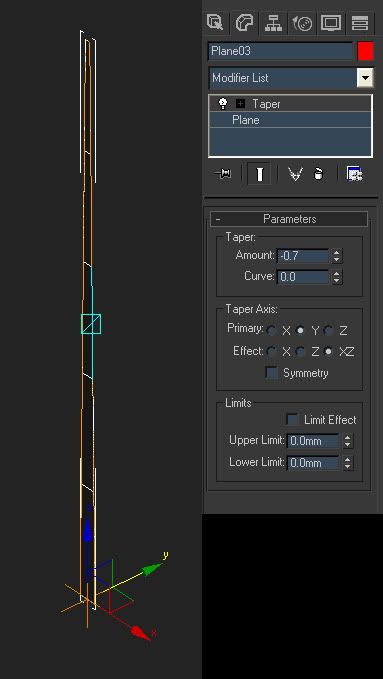
Task: Click the Upper Limit value field
Action: click(313, 441)
